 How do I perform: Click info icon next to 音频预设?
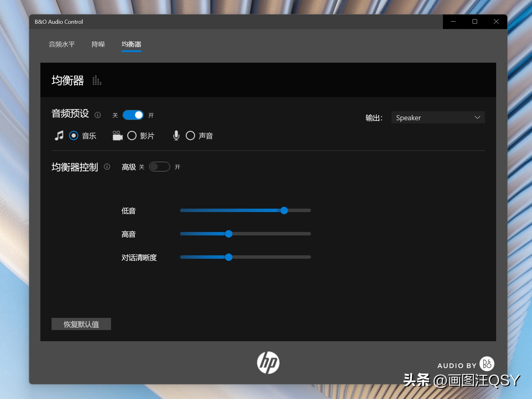(x=98, y=115)
